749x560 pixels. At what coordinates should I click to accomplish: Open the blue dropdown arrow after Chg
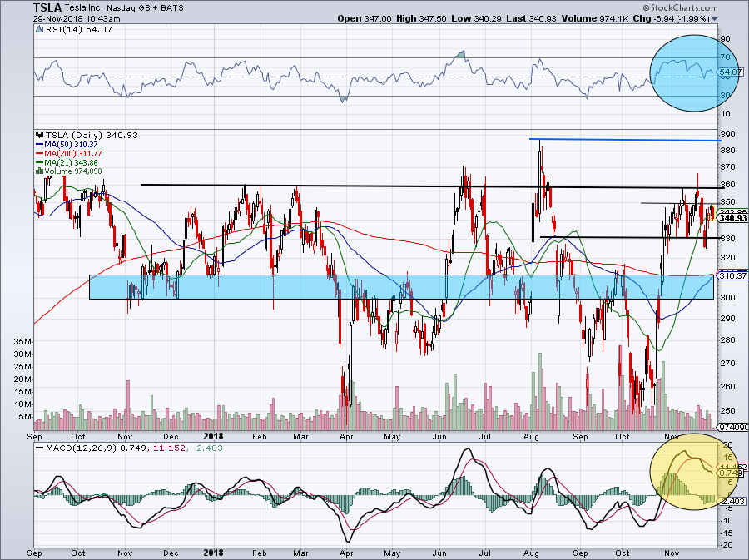click(x=714, y=19)
